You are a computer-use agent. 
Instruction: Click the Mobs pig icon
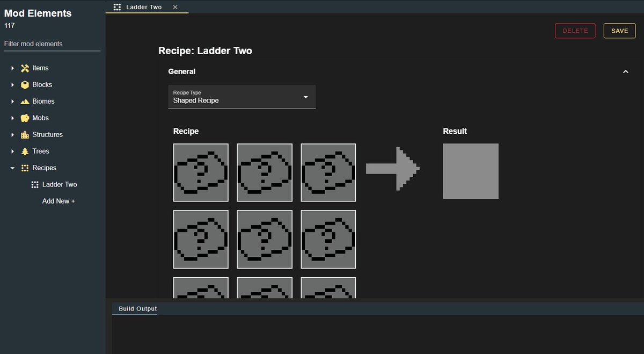tap(25, 118)
